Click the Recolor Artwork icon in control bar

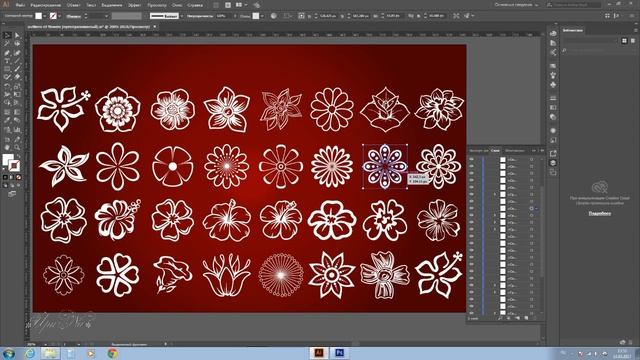[x=273, y=16]
